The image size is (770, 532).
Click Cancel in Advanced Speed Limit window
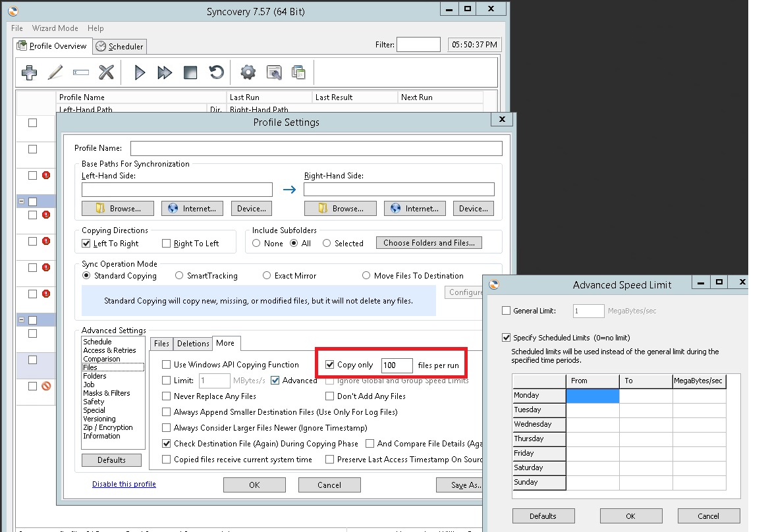pyautogui.click(x=709, y=516)
